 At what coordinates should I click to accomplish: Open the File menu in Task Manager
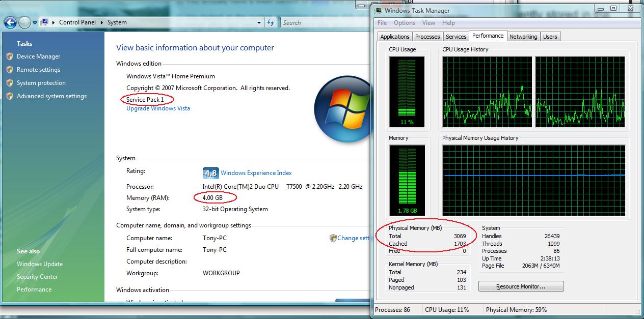pyautogui.click(x=382, y=23)
